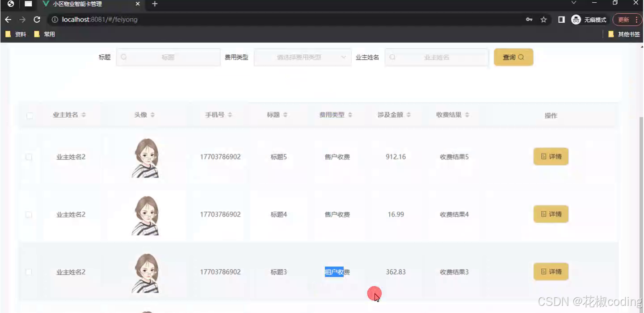This screenshot has width=644, height=313.
Task: Open the 其他书签 folder
Action: pyautogui.click(x=624, y=34)
